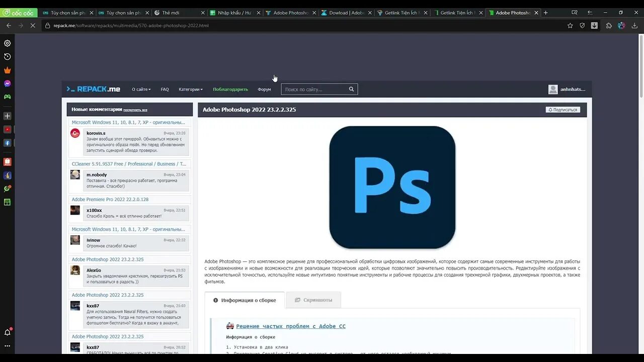
Task: Open Messenger from the sidebar
Action: coord(7,83)
